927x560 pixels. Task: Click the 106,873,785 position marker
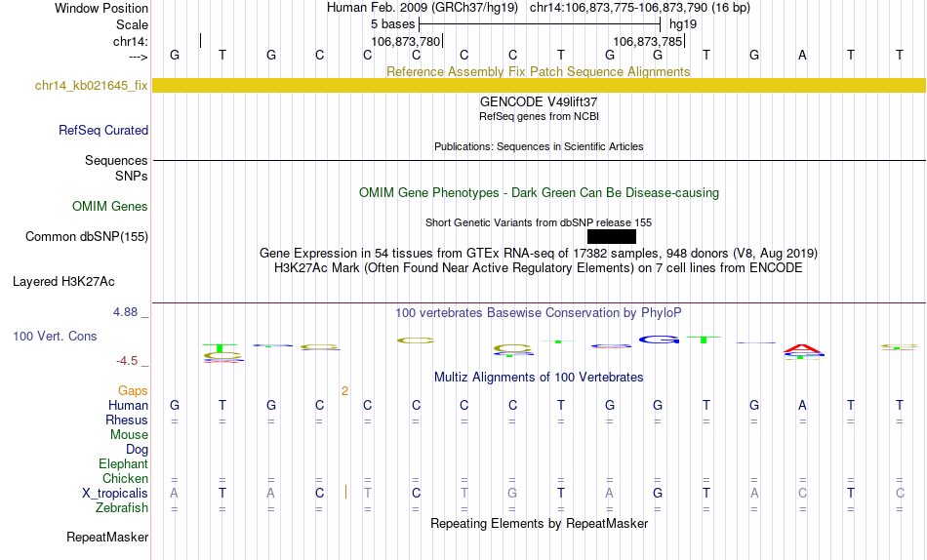click(649, 41)
